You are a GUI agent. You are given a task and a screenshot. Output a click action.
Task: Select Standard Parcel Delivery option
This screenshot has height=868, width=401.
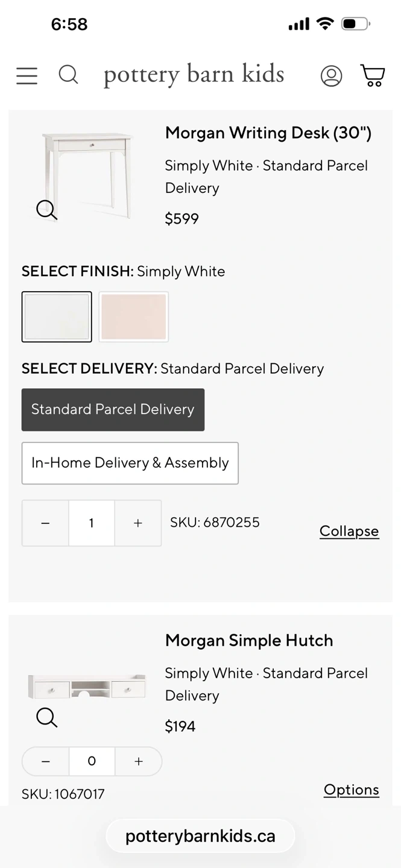coord(113,409)
